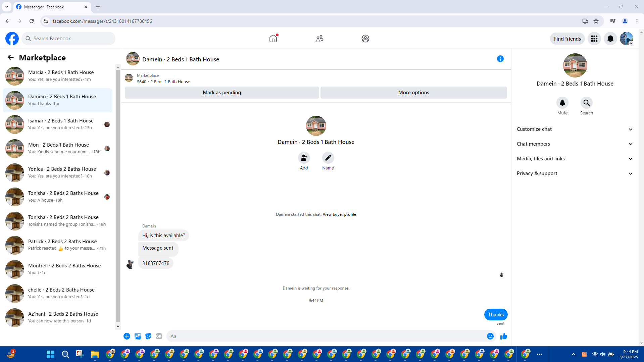Screen dimensions: 644x362
Task: Choose a sticker for the message
Action: [x=148, y=337]
